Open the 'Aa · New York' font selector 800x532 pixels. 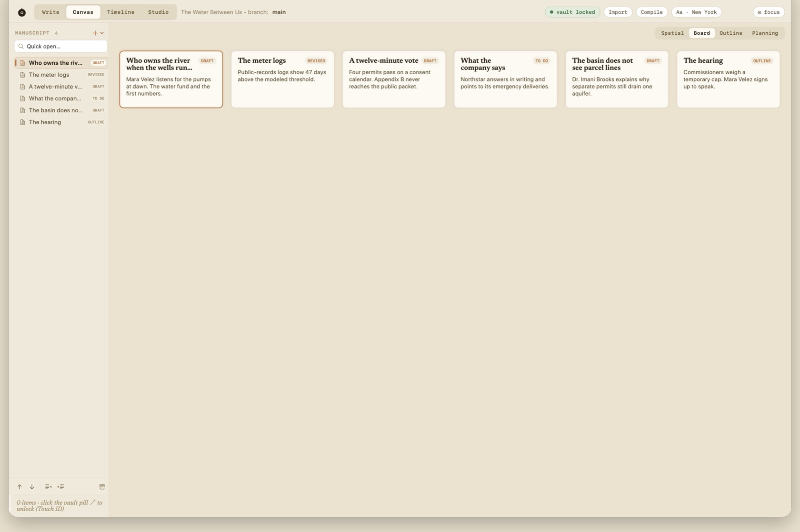click(x=696, y=12)
